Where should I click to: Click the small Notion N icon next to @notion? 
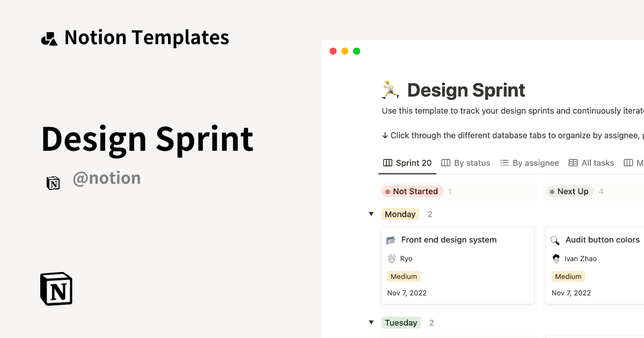[x=53, y=183]
